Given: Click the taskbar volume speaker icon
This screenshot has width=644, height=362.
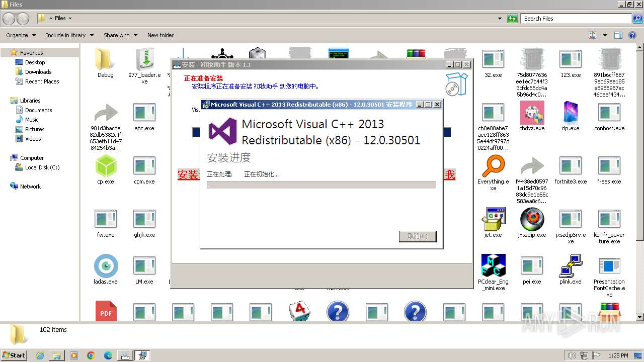Looking at the screenshot, I should click(572, 355).
